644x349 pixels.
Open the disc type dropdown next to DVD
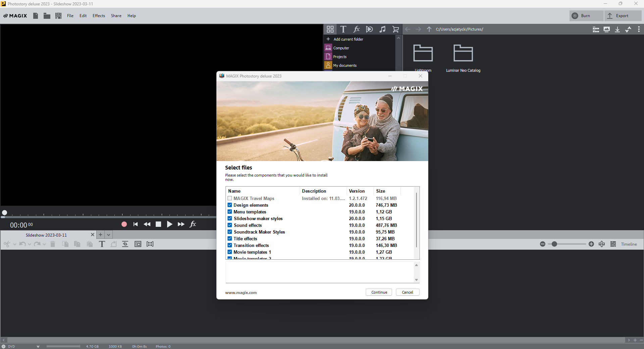coord(38,346)
